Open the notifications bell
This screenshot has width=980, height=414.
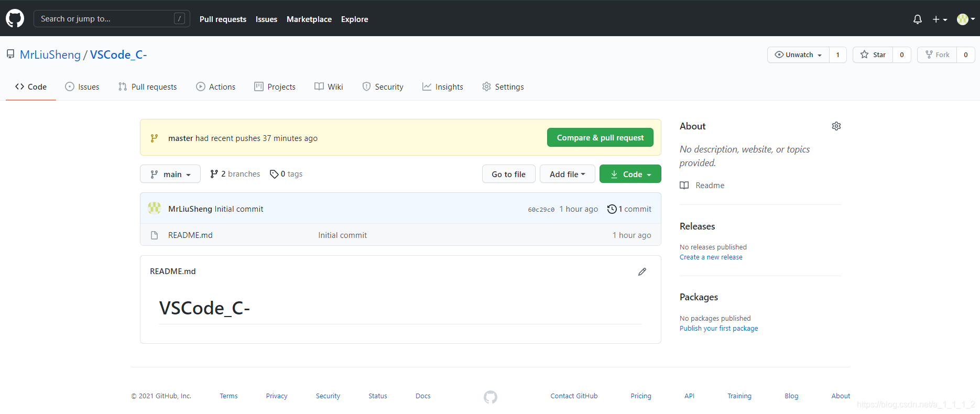(917, 19)
